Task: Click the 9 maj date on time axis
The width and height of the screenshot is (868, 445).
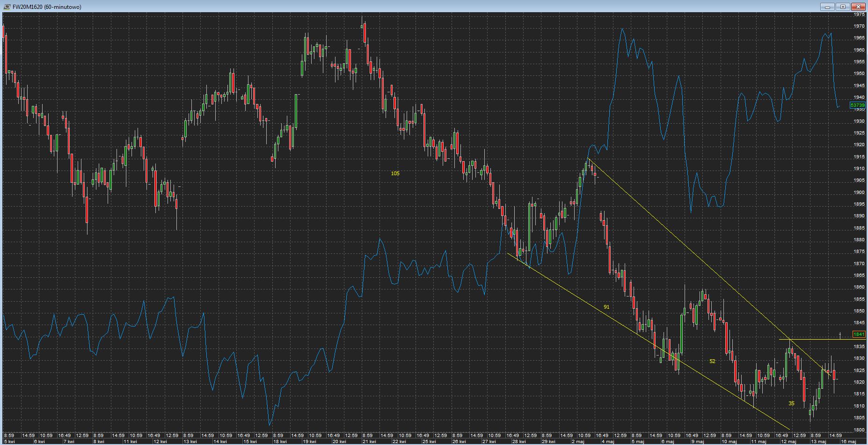Action: tap(698, 441)
